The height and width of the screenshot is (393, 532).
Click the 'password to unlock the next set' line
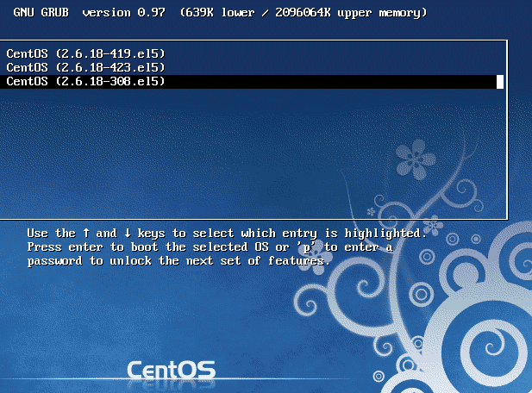point(178,261)
